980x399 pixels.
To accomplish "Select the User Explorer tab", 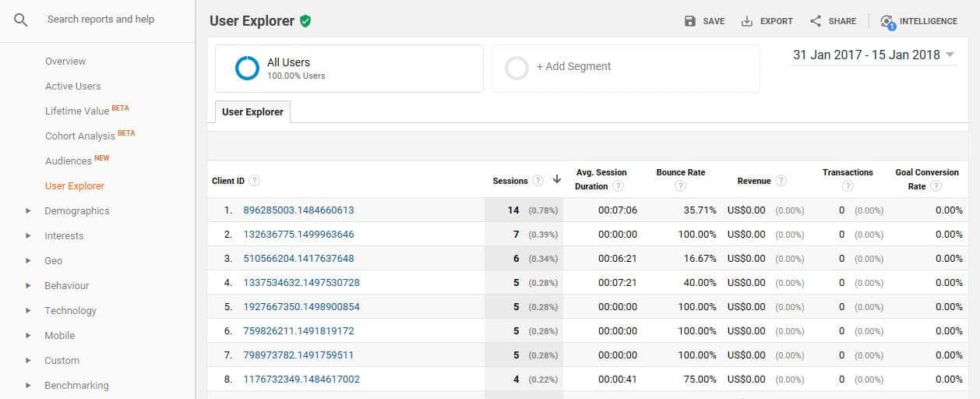I will (x=252, y=111).
